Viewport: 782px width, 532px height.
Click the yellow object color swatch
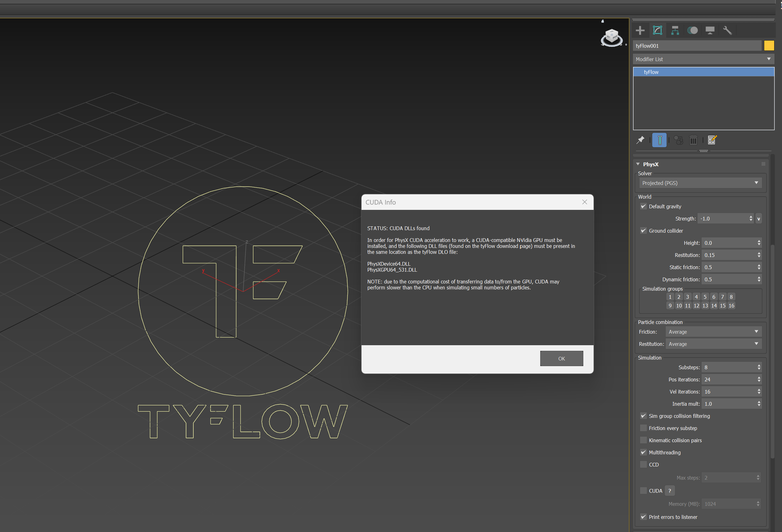tap(769, 46)
